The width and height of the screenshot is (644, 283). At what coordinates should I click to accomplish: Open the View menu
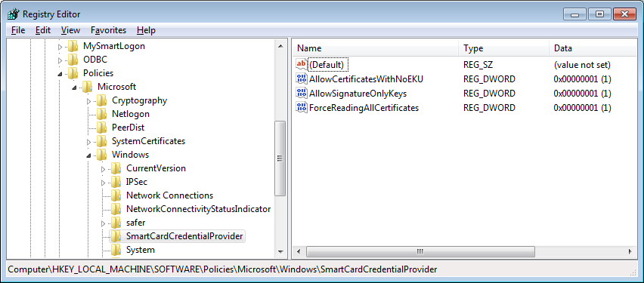(70, 30)
